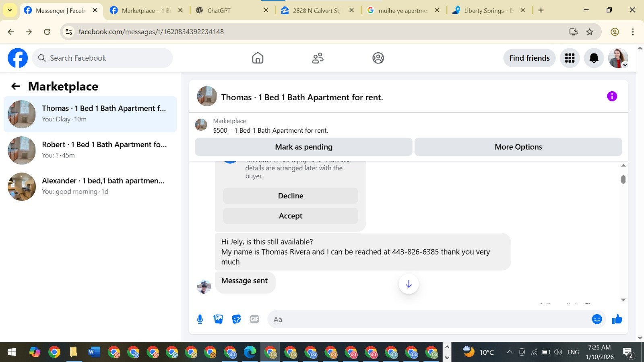
Task: Open the ENG language indicator
Action: [573, 352]
